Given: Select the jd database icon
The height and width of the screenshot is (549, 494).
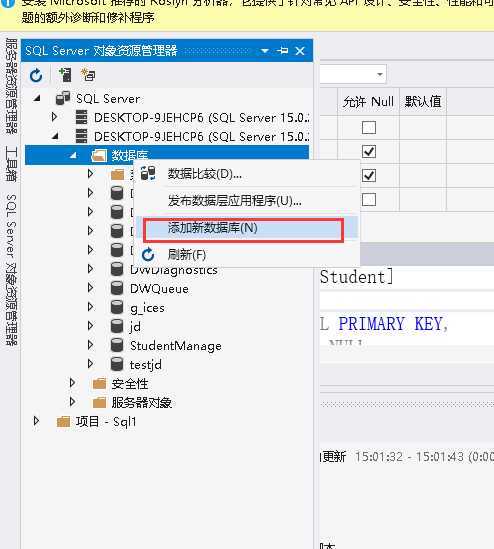Looking at the screenshot, I should (117, 326).
